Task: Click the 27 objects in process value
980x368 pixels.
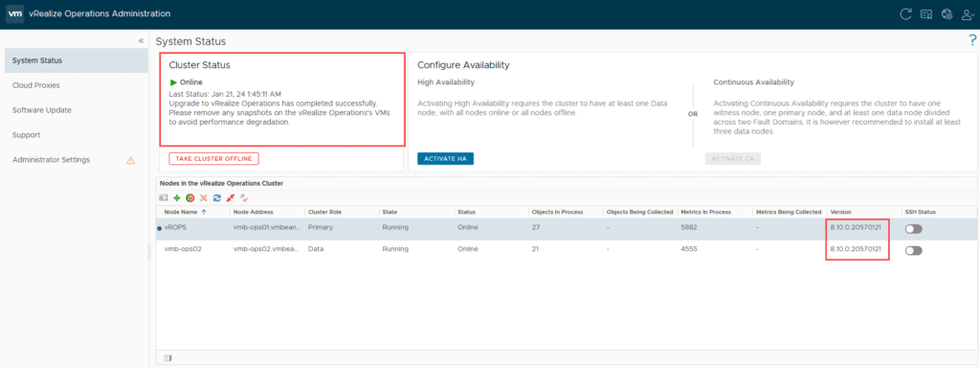Action: (x=535, y=228)
